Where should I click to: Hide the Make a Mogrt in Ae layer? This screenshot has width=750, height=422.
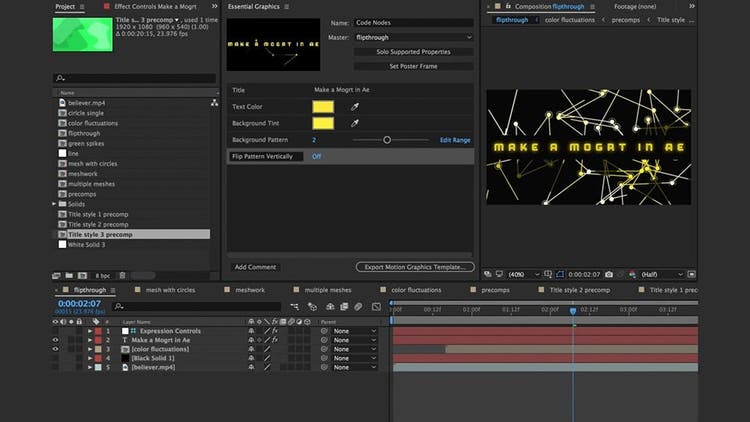(x=55, y=340)
